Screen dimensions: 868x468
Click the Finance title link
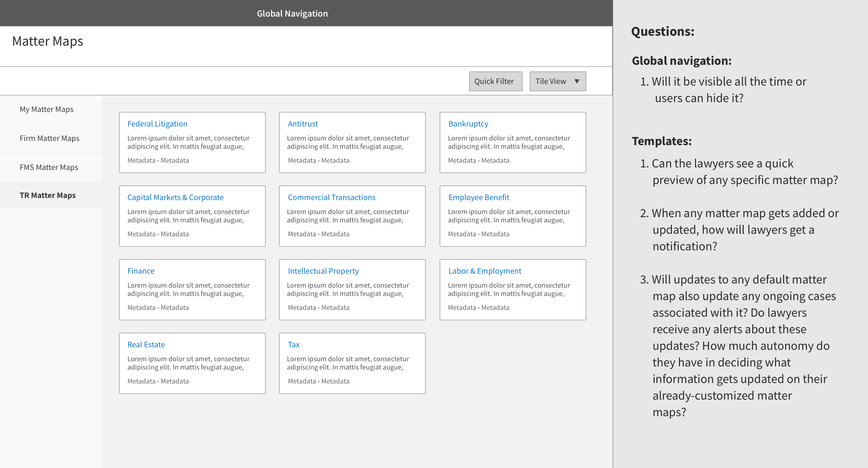click(141, 271)
